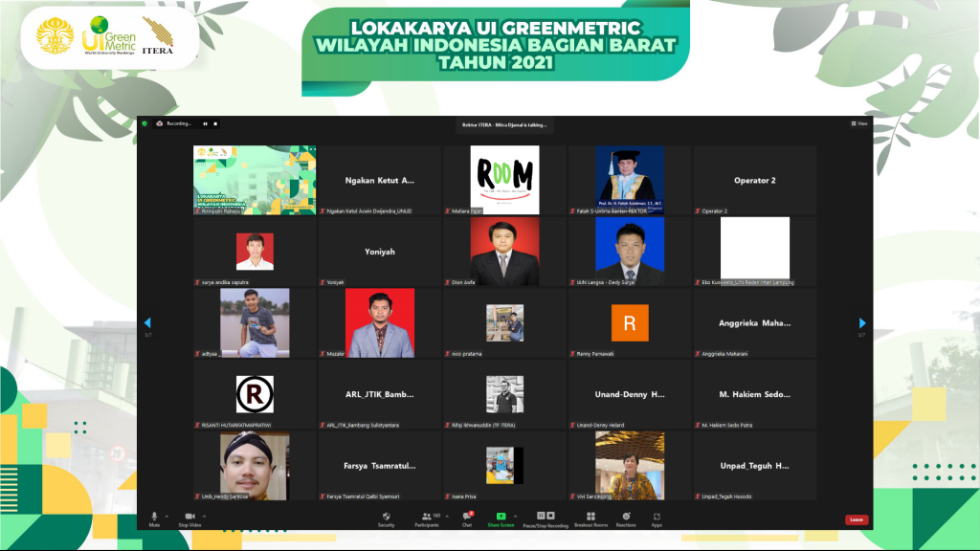Viewport: 980px width, 551px height.
Task: Select the surya andika saputra tile
Action: tap(255, 252)
